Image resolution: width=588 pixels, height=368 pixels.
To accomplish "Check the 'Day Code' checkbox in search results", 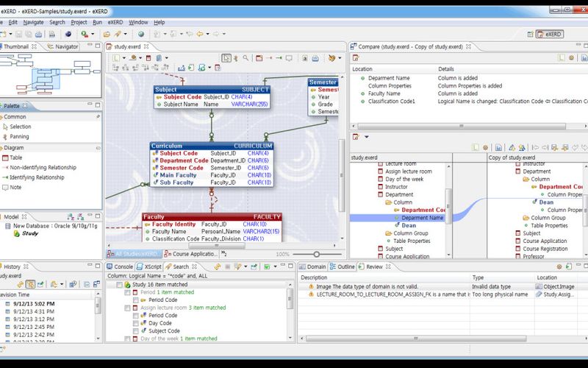I will [x=135, y=323].
